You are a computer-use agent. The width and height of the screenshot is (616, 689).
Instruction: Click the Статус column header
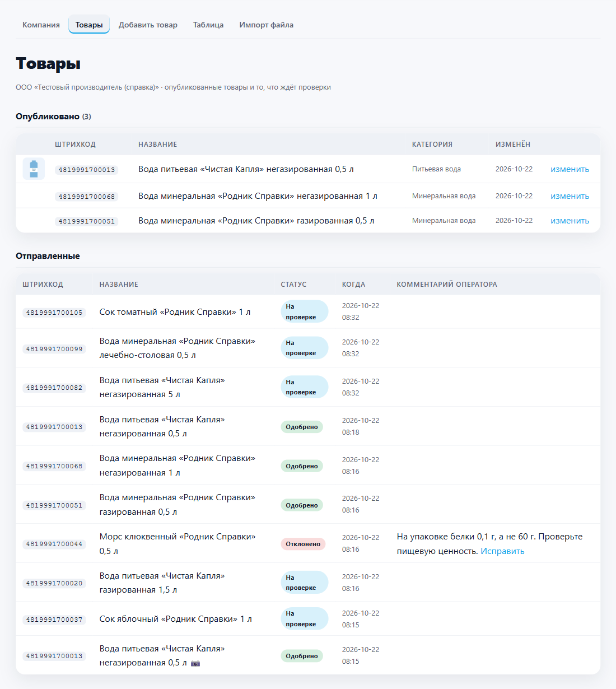[x=293, y=285]
